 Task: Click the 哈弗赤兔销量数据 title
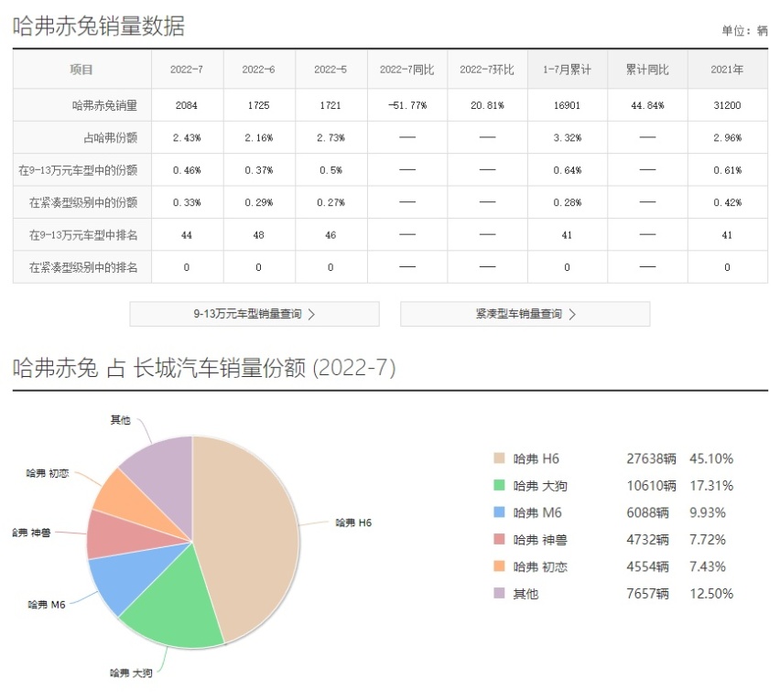click(99, 26)
